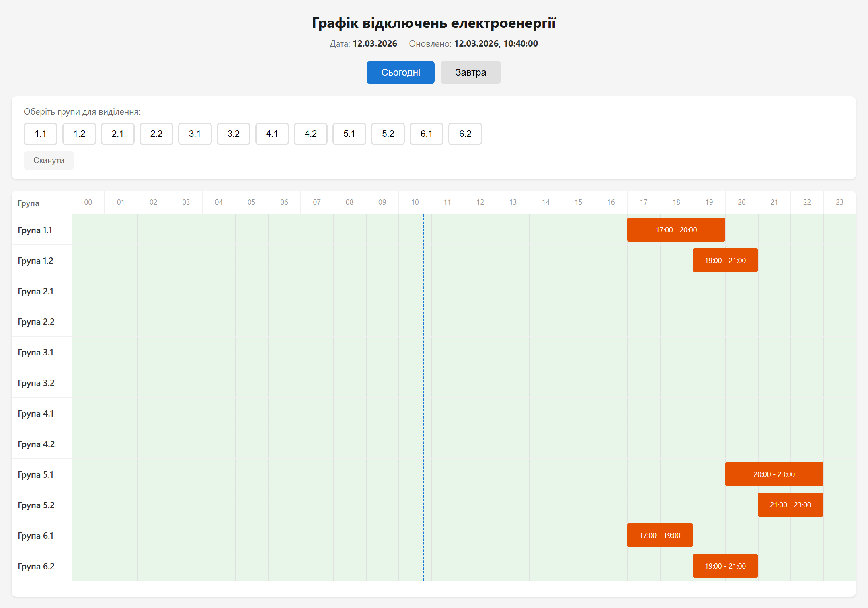The image size is (868, 608).
Task: Select group 4.1 for highlighting
Action: (272, 134)
